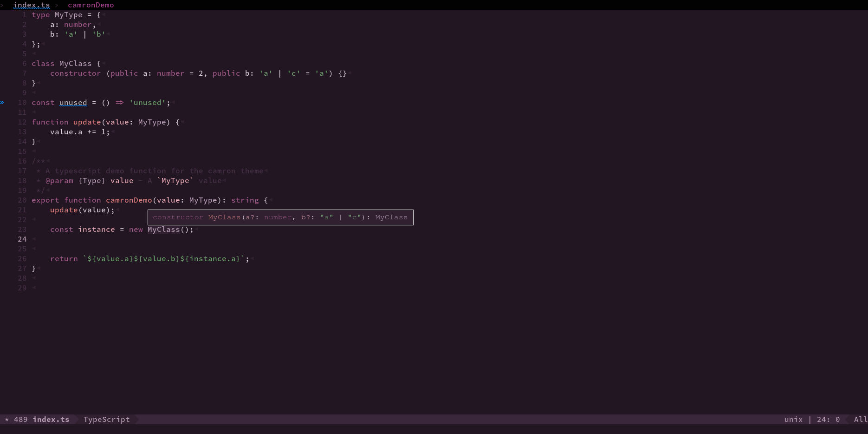Screen dimensions: 868x434
Task: Click the 'instance' variable on line 23
Action: point(96,230)
